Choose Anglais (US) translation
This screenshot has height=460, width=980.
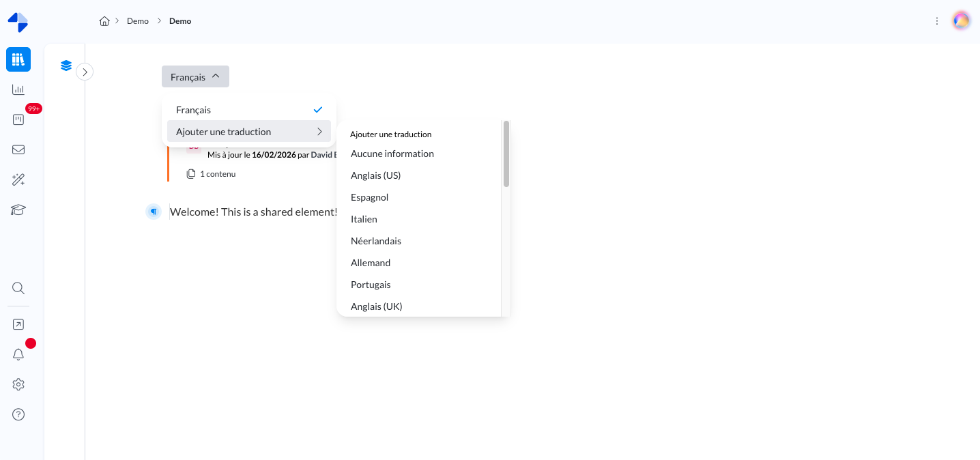pos(375,175)
